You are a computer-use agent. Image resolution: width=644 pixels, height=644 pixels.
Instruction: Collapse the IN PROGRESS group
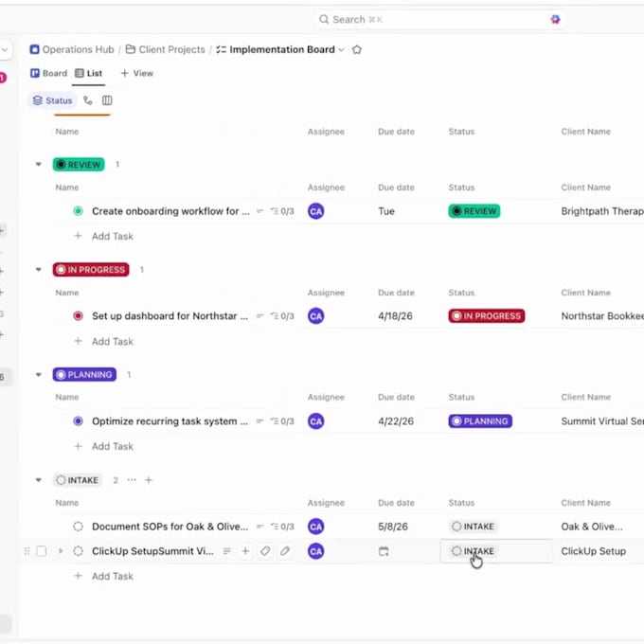pos(39,269)
